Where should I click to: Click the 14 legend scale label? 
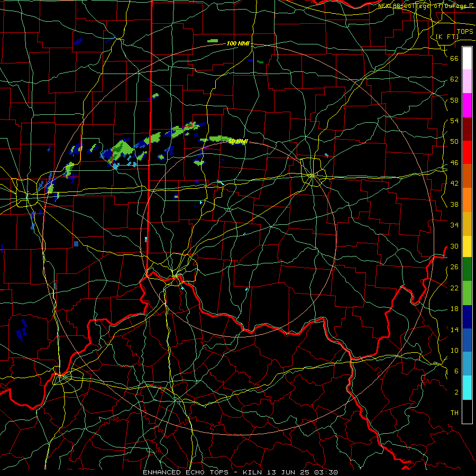pos(454,329)
